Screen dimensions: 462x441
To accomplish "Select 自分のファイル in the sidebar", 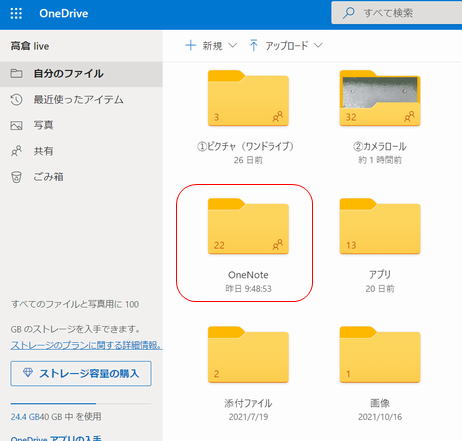I will click(81, 74).
